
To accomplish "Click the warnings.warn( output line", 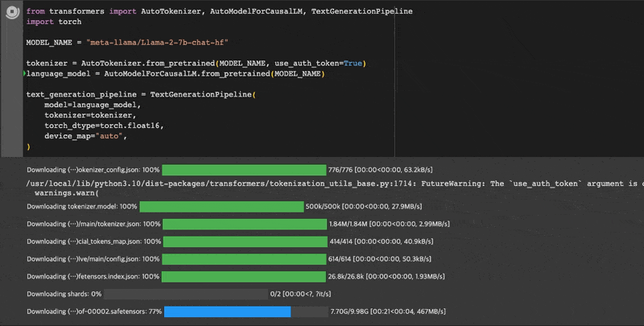I will [x=67, y=193].
